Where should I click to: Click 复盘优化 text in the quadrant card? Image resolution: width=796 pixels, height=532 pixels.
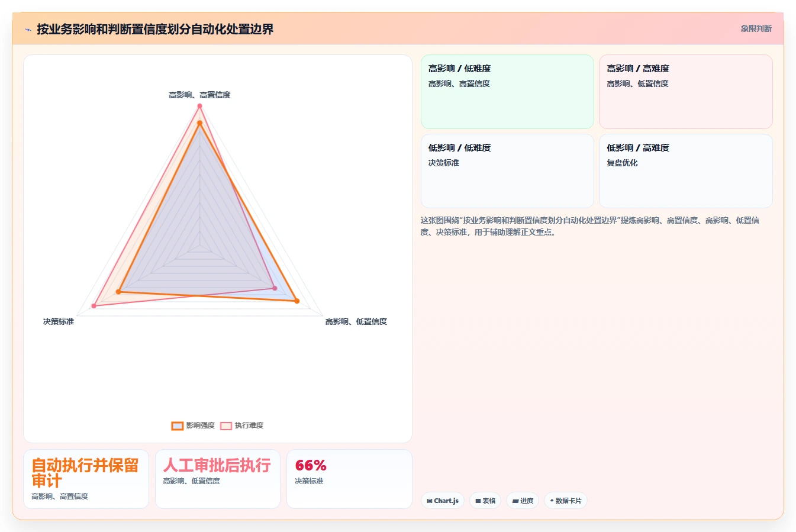(622, 163)
